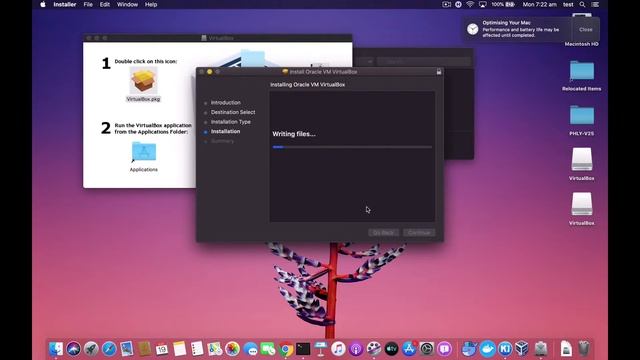The image size is (640, 360).
Task: Open Google Chrome from the Dock
Action: coord(286,349)
